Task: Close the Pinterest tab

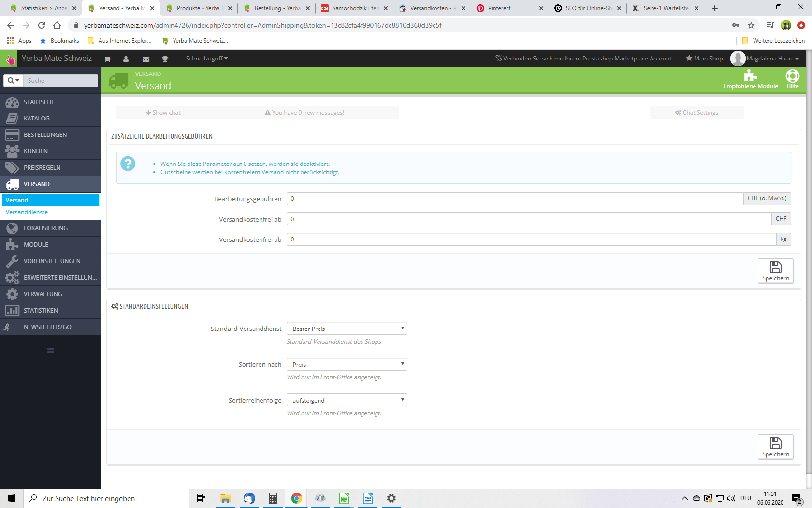Action: point(541,8)
